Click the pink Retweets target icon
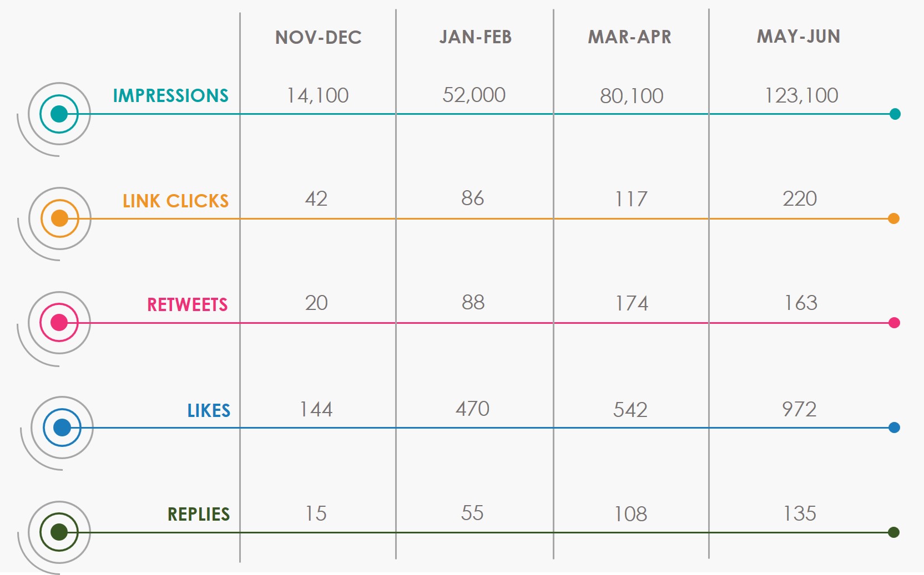The height and width of the screenshot is (575, 924). click(59, 323)
